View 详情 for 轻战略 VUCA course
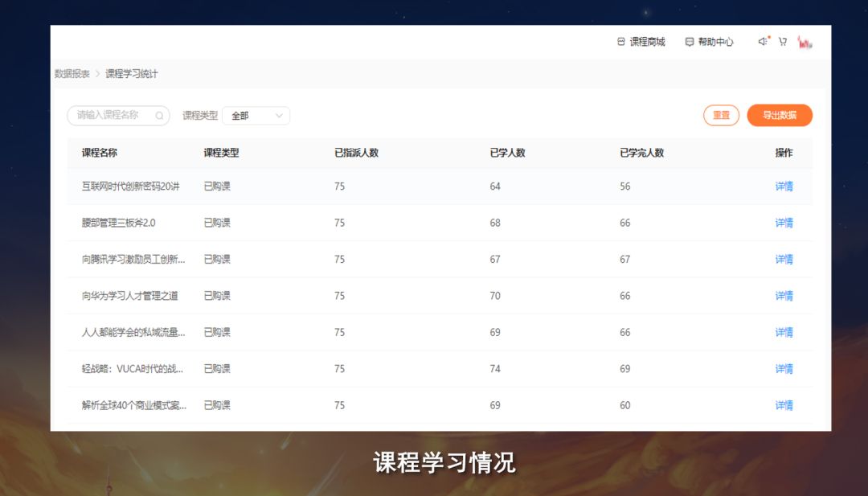The height and width of the screenshot is (496, 868). 784,369
